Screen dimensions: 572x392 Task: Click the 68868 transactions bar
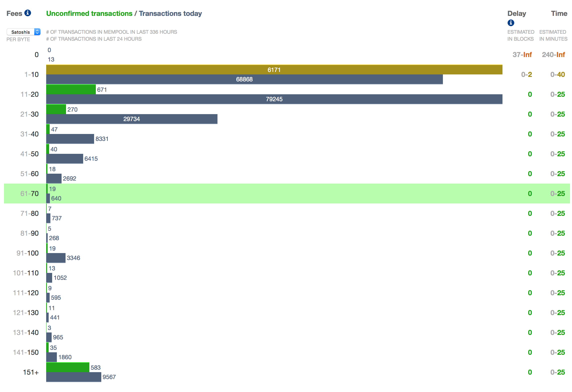245,79
